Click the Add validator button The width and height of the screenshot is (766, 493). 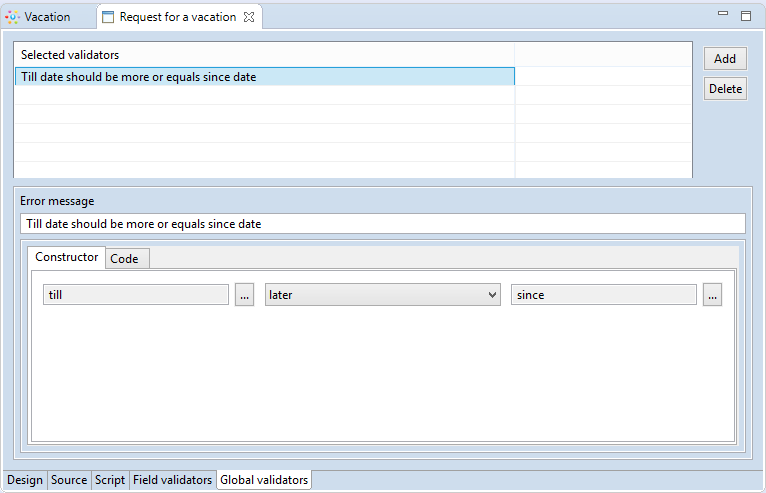[x=725, y=59]
